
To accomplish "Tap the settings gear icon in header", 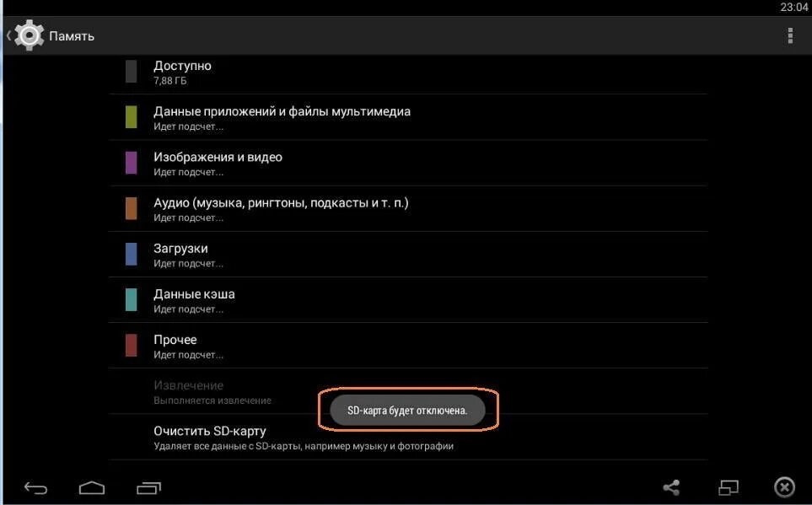I will tap(29, 35).
